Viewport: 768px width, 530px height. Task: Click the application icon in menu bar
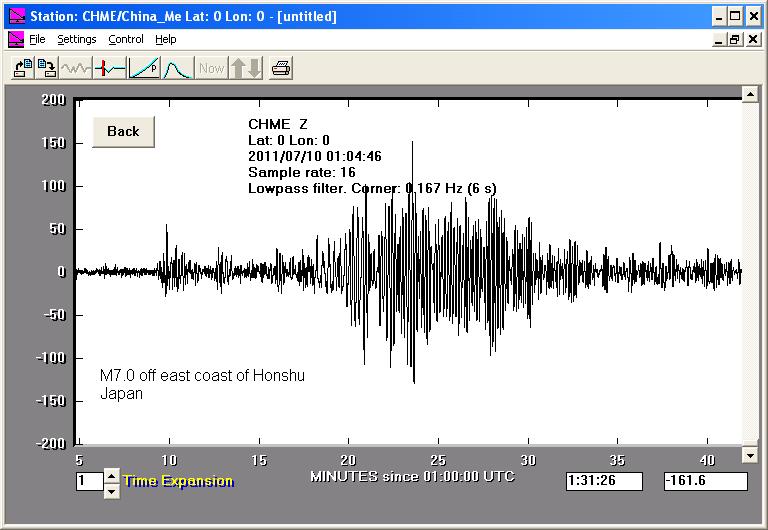pos(15,39)
